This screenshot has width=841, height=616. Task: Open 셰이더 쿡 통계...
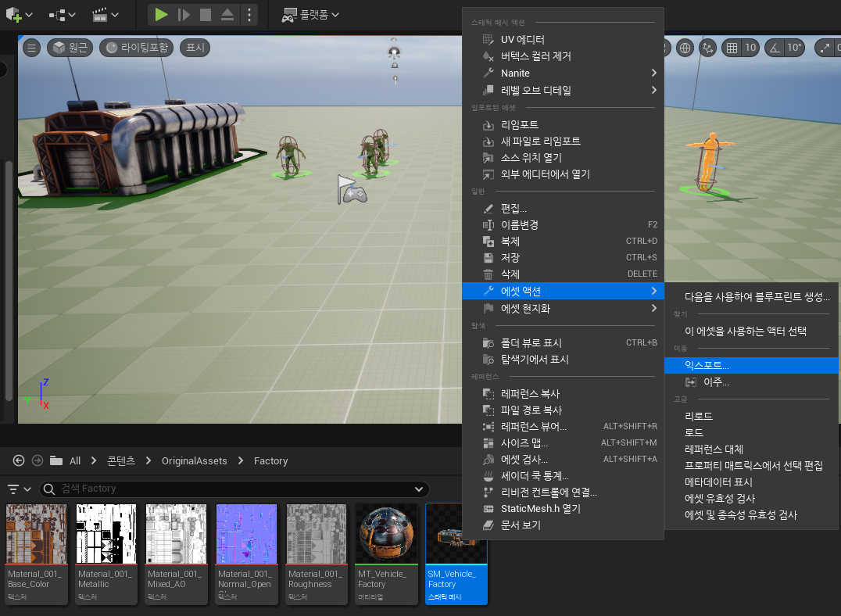click(564, 476)
